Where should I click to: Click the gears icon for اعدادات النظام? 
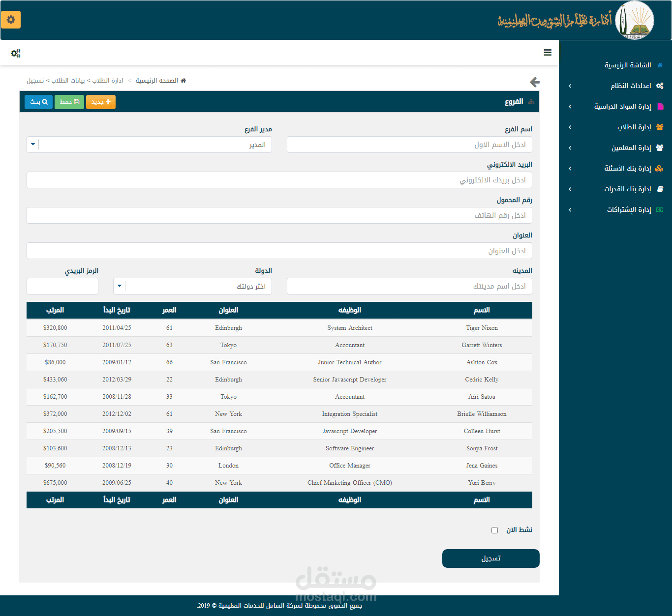coord(660,86)
